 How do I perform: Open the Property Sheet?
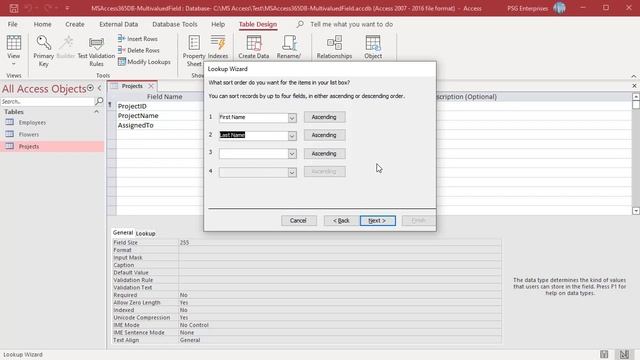(x=194, y=51)
